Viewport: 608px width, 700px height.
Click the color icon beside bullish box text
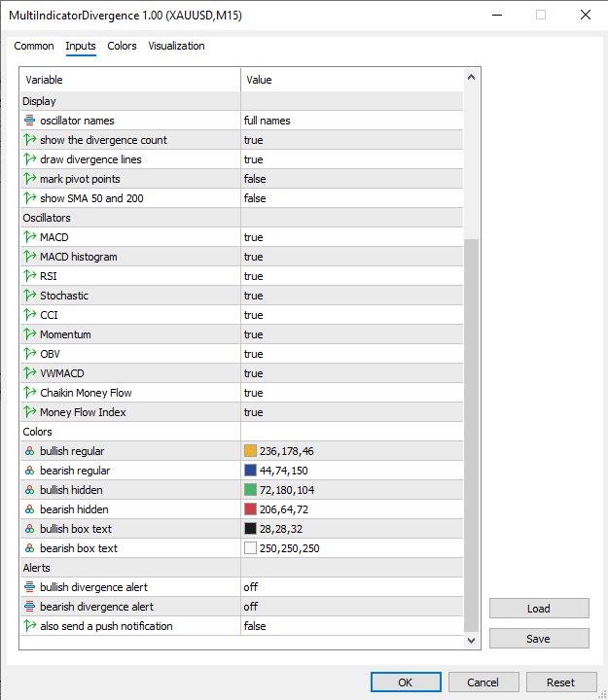(x=29, y=529)
